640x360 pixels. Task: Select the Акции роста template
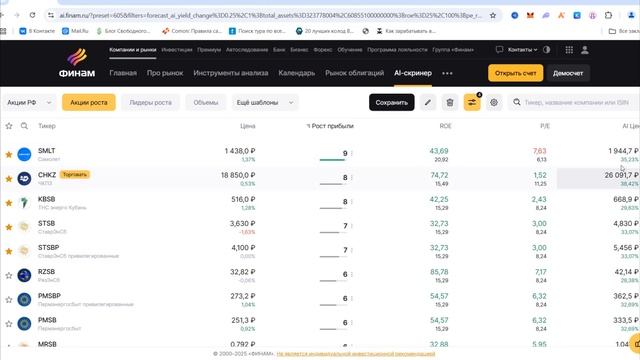coord(89,102)
